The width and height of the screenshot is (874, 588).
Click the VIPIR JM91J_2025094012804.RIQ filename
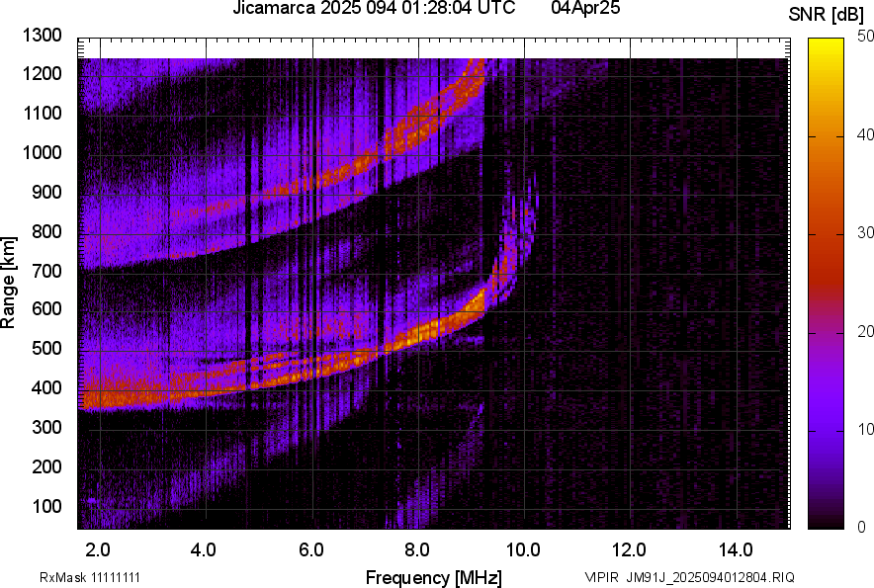[689, 577]
